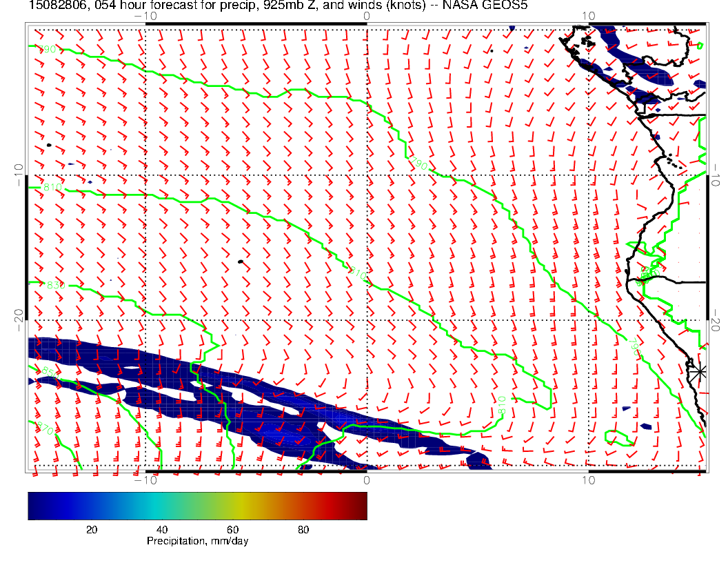The height and width of the screenshot is (563, 728).
Task: Click the "Precipitation, mm/day" legend label
Action: point(197,542)
